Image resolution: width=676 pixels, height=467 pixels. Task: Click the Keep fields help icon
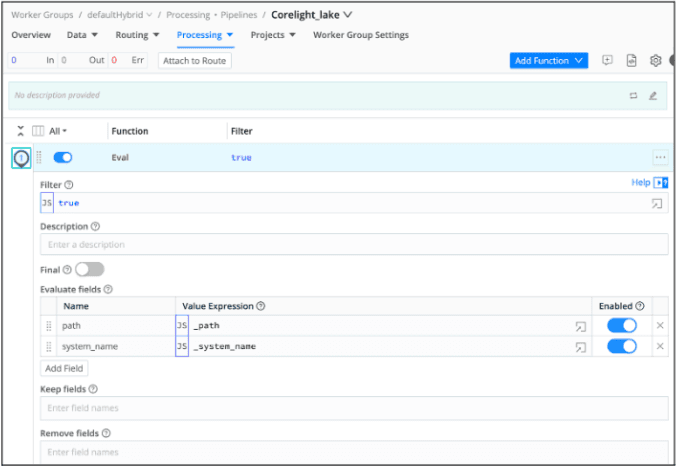tap(93, 389)
